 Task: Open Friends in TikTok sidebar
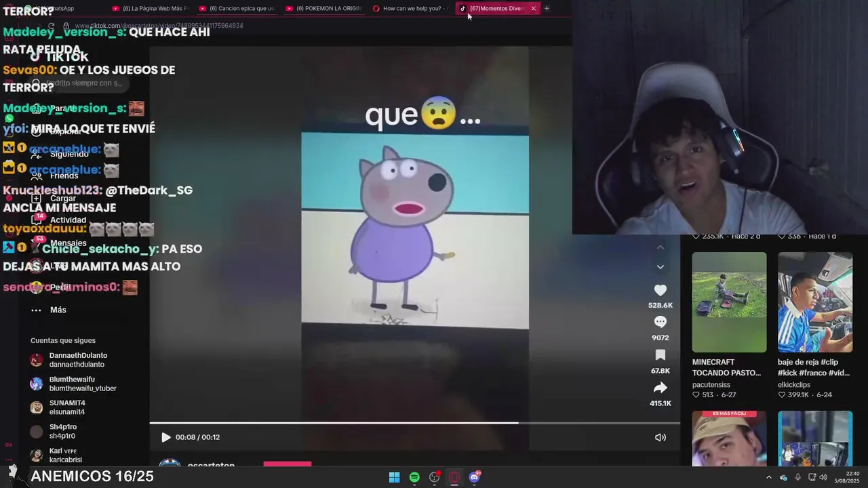point(56,176)
